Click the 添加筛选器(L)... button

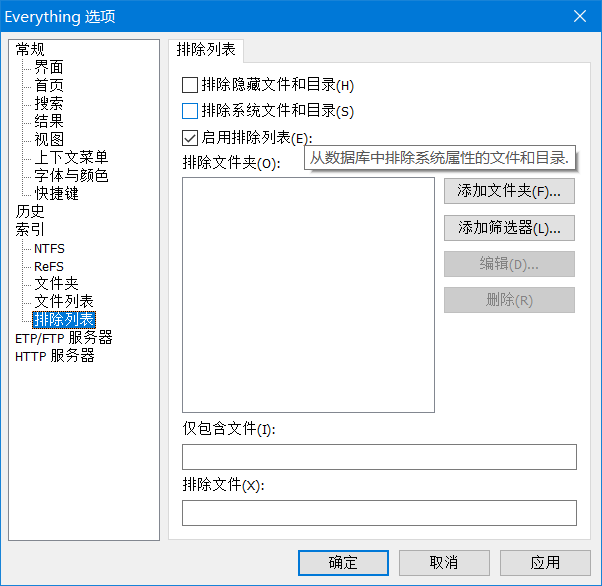509,228
